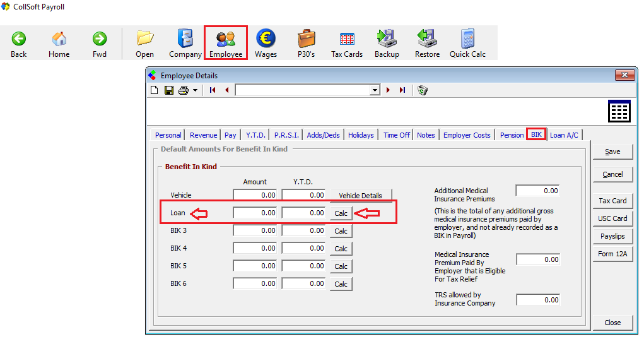Viewport: 644px width, 339px height.
Task: Click Calc button for BIK 4
Action: point(341,249)
